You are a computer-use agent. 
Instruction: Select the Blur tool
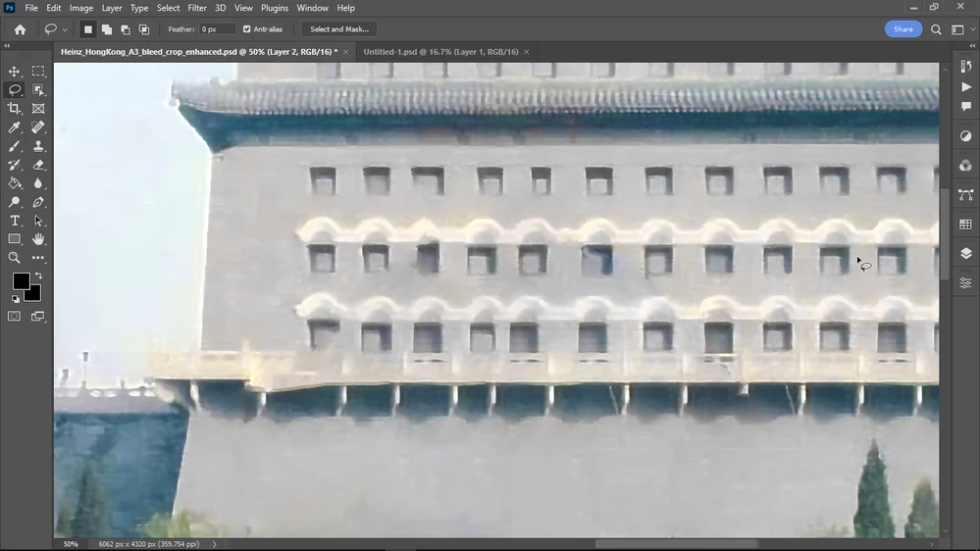38,183
